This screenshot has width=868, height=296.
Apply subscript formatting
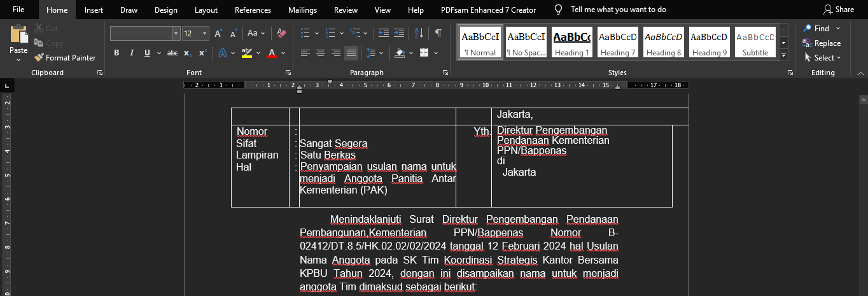tap(188, 53)
